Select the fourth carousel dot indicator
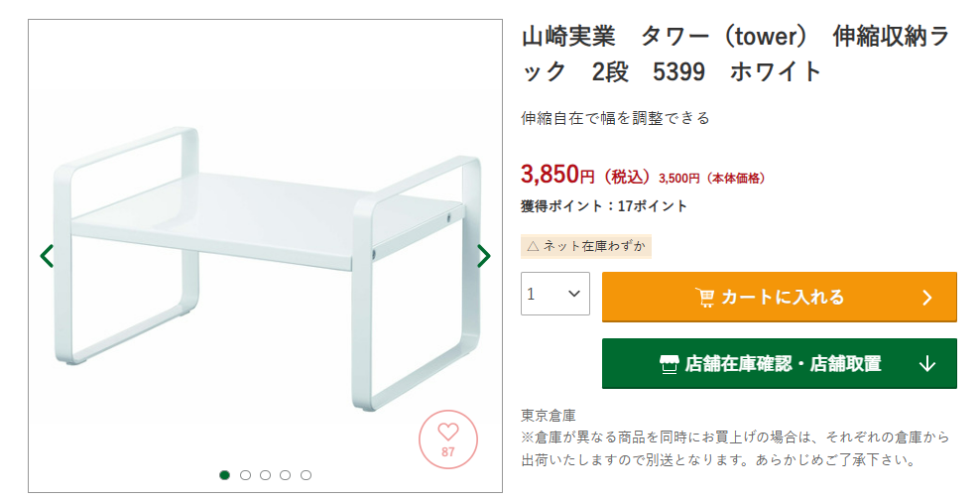Image resolution: width=980 pixels, height=499 pixels. [x=286, y=475]
